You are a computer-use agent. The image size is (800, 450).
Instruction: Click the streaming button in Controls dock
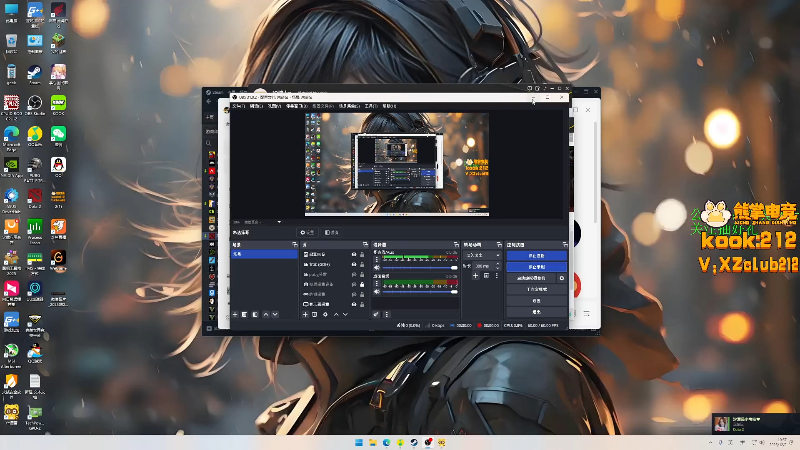coord(536,256)
